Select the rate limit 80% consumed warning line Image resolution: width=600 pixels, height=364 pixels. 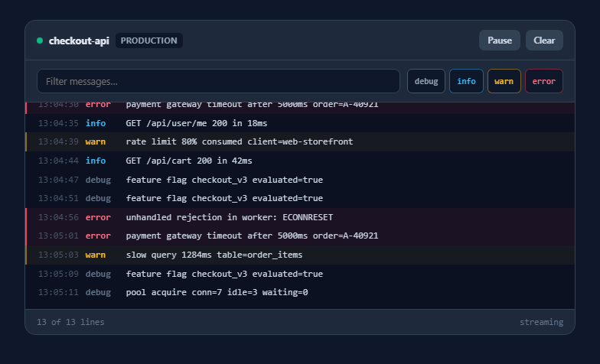click(x=300, y=142)
